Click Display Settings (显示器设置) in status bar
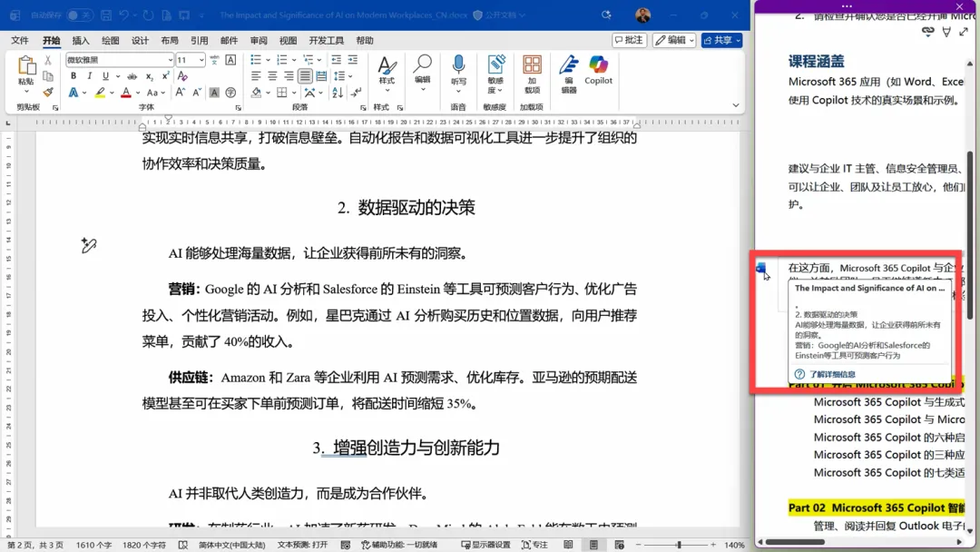This screenshot has height=552, width=980. 486,545
